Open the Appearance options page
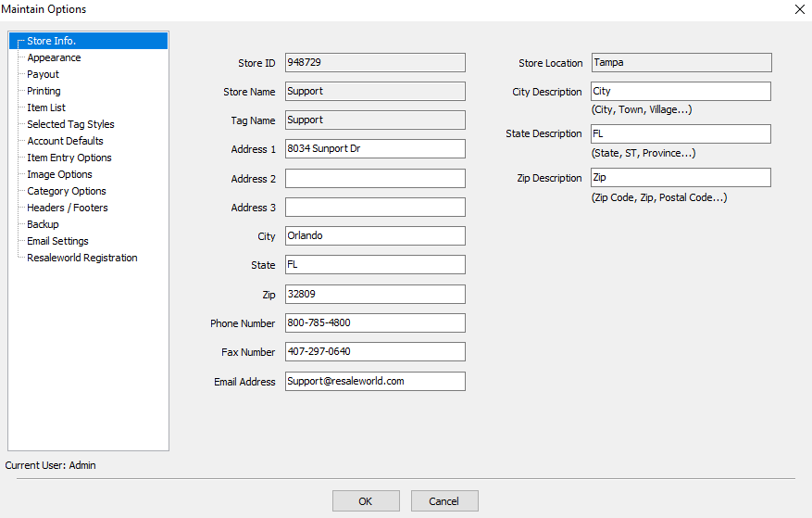This screenshot has height=518, width=812. [x=54, y=57]
